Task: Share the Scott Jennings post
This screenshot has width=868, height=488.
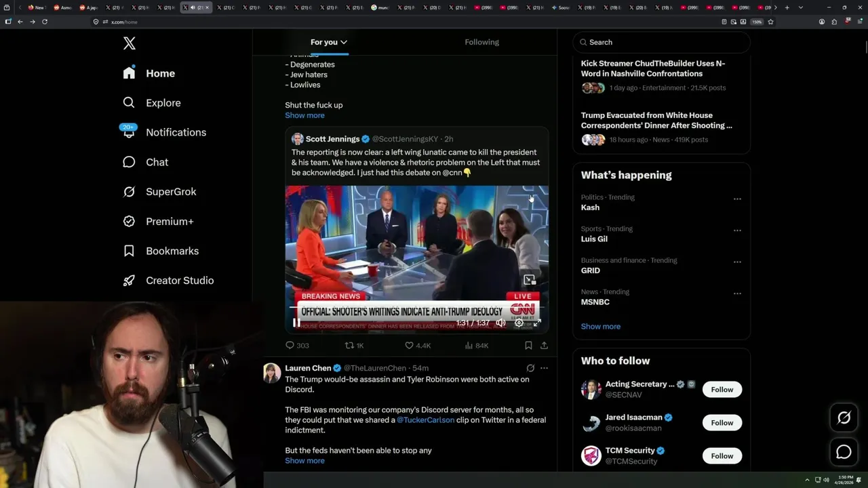Action: click(544, 346)
